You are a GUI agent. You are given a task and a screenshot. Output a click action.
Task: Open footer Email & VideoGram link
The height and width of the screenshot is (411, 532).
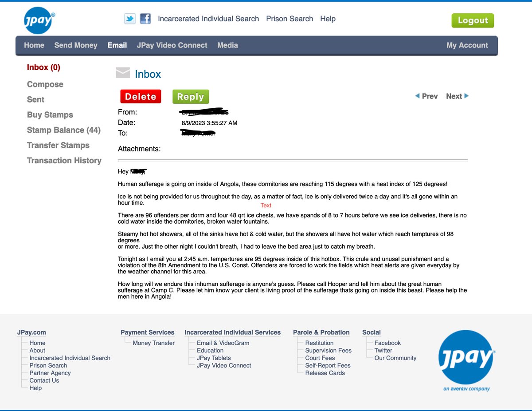coord(223,343)
